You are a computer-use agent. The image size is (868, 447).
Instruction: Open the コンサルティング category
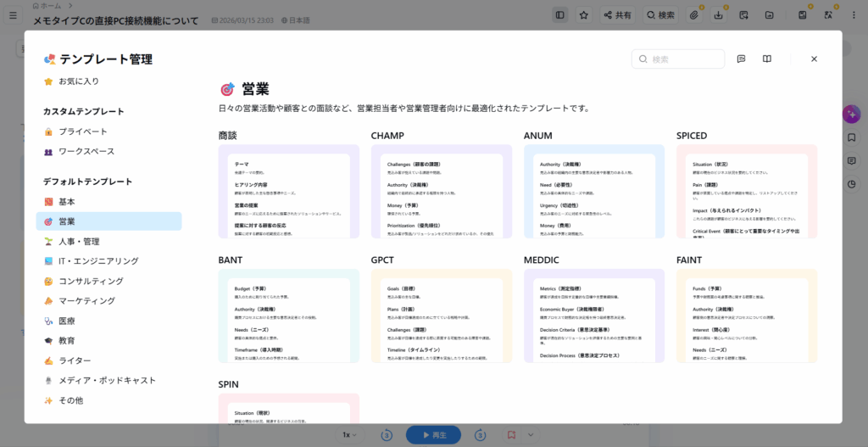point(109,282)
